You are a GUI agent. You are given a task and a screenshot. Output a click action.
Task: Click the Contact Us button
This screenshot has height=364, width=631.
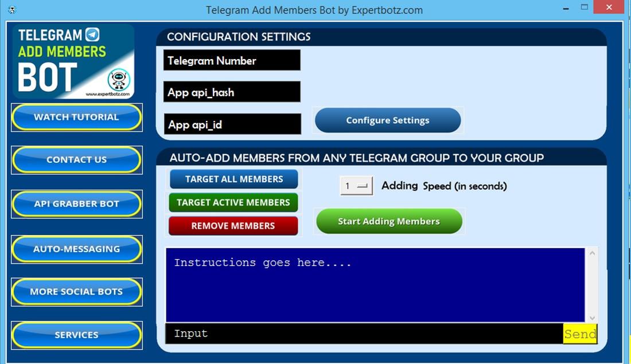pyautogui.click(x=76, y=160)
